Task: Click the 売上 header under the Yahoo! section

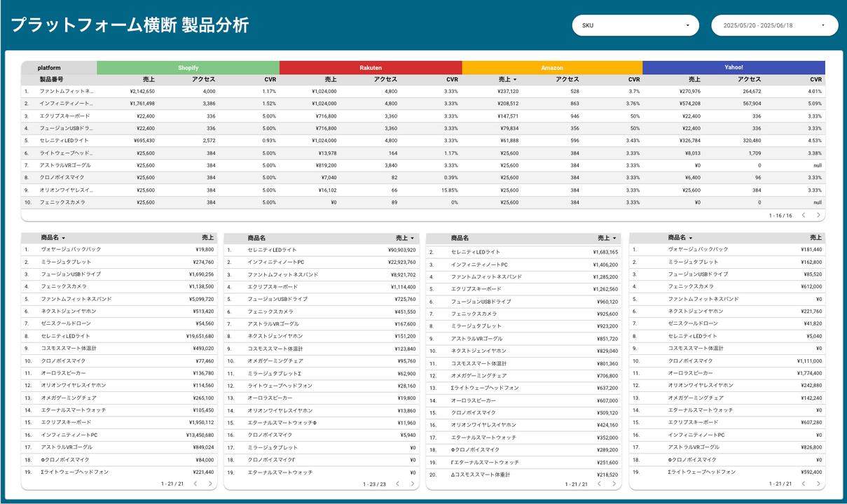Action: tap(694, 79)
